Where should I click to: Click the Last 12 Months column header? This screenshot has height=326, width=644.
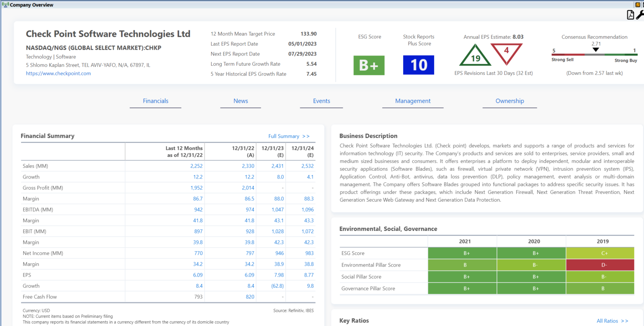pyautogui.click(x=185, y=151)
